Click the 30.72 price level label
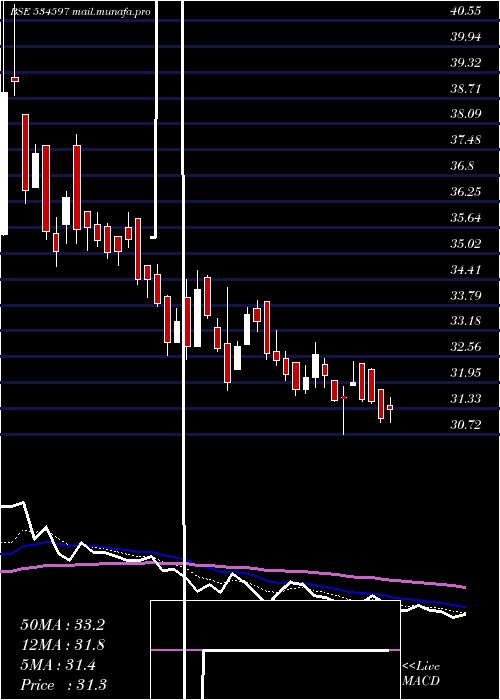The width and height of the screenshot is (500, 700). click(x=466, y=424)
